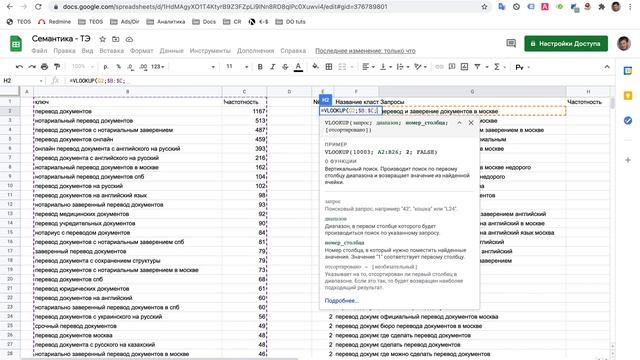The width and height of the screenshot is (640, 360).
Task: Open the Файл menu
Action: click(x=40, y=51)
